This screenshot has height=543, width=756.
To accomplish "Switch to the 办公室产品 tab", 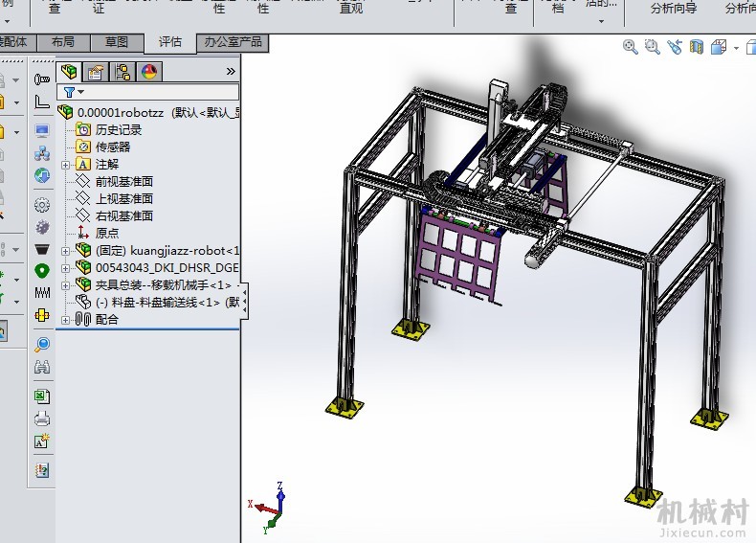I will click(x=233, y=42).
